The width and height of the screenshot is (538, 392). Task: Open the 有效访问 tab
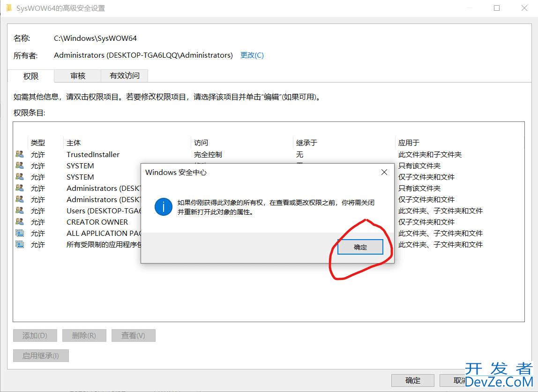[x=125, y=75]
